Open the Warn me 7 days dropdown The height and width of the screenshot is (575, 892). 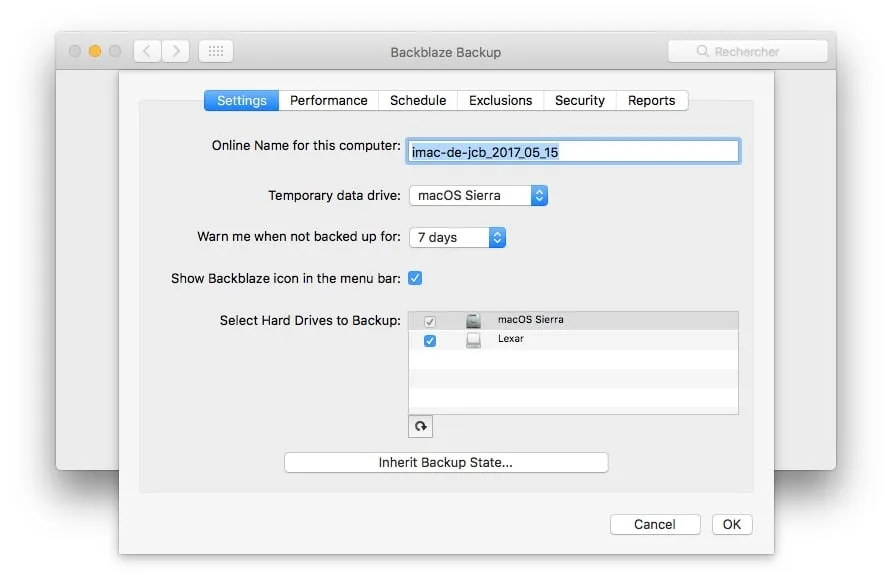(457, 237)
